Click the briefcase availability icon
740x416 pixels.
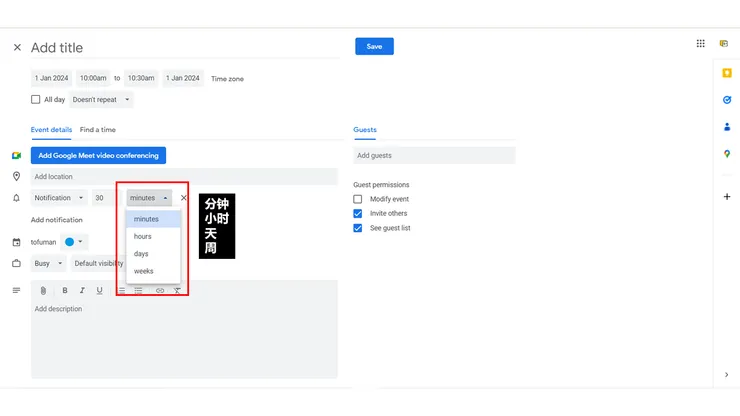click(17, 263)
